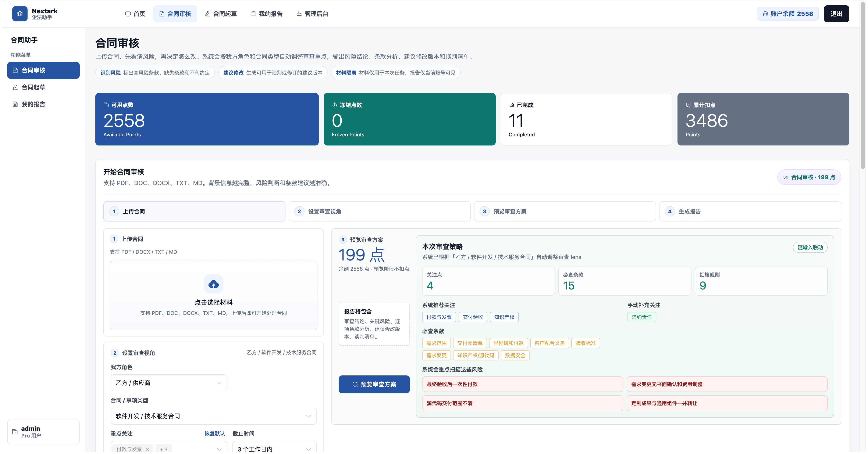The width and height of the screenshot is (868, 454).
Task: Click the 违约责任 manual tag
Action: point(641,317)
